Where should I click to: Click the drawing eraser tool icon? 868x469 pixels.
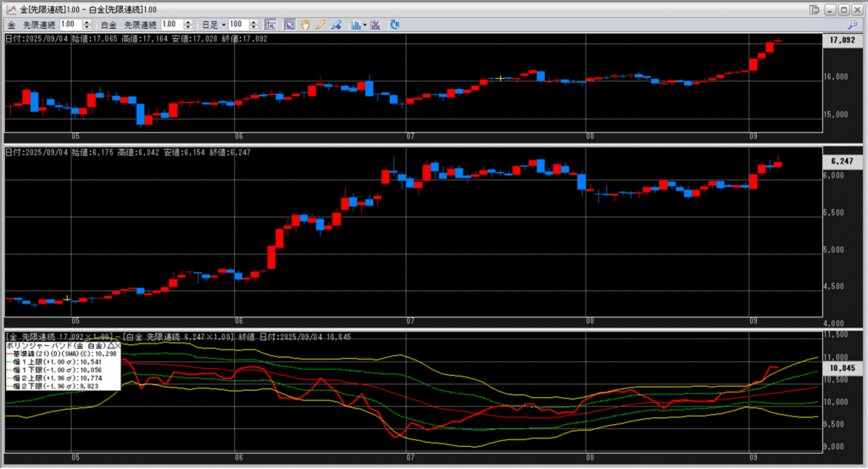point(337,25)
